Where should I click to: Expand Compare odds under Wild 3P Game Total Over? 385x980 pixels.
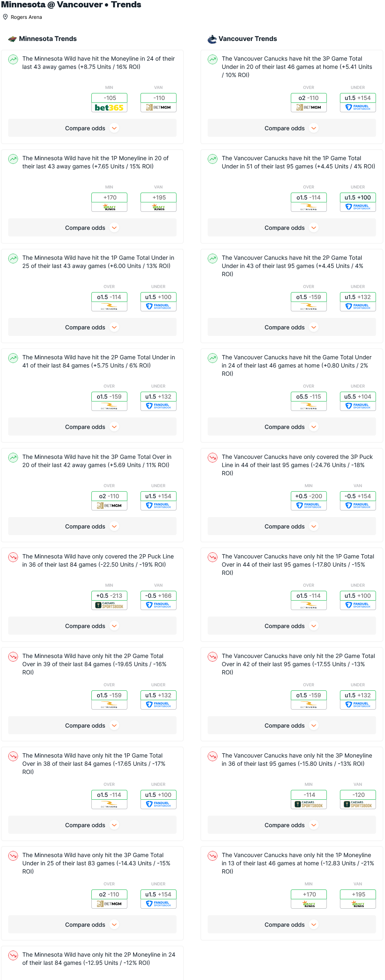point(92,526)
